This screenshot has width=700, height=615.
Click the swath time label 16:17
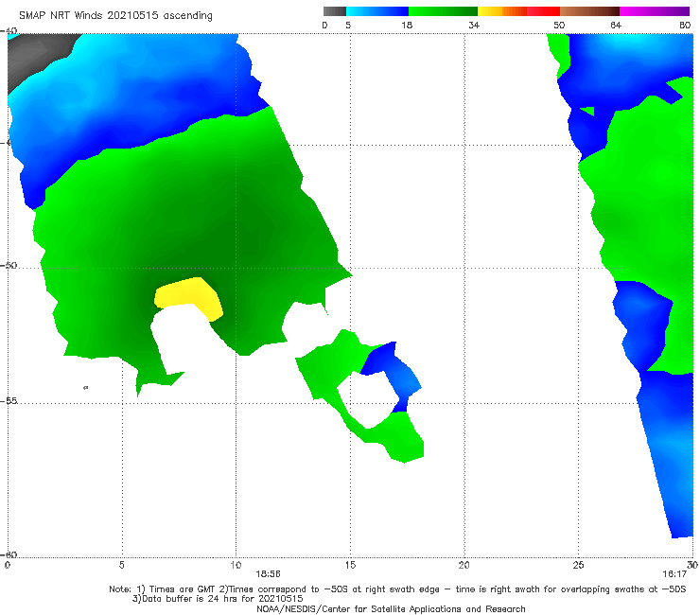[674, 574]
